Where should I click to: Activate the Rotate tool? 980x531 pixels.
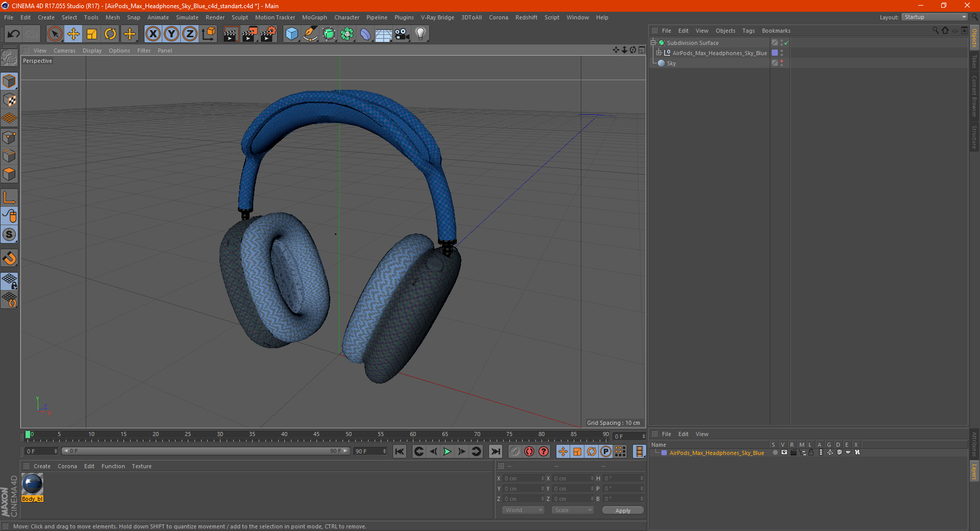click(110, 34)
